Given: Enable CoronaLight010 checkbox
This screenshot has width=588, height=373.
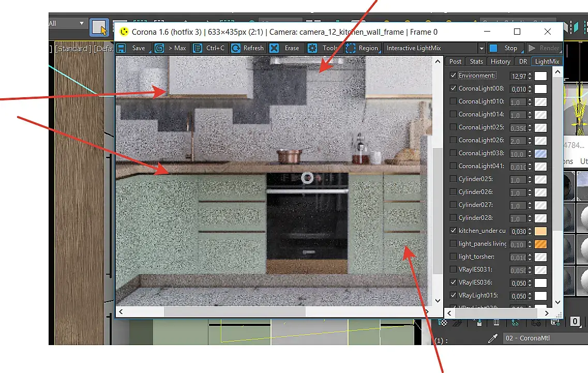Looking at the screenshot, I should tap(453, 101).
